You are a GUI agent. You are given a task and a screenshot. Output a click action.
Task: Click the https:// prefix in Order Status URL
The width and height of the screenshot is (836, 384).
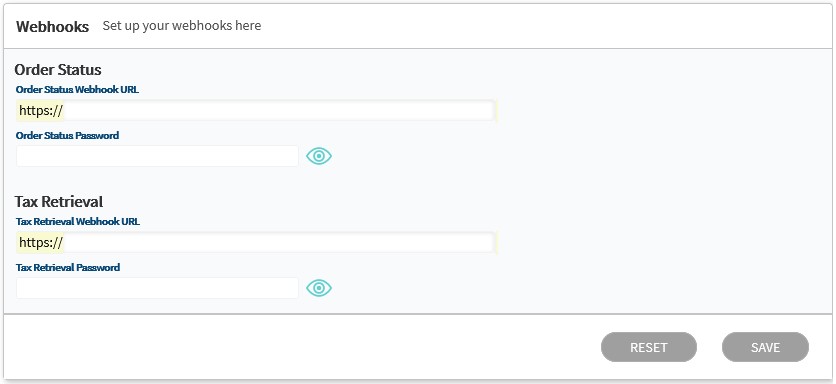click(x=41, y=110)
